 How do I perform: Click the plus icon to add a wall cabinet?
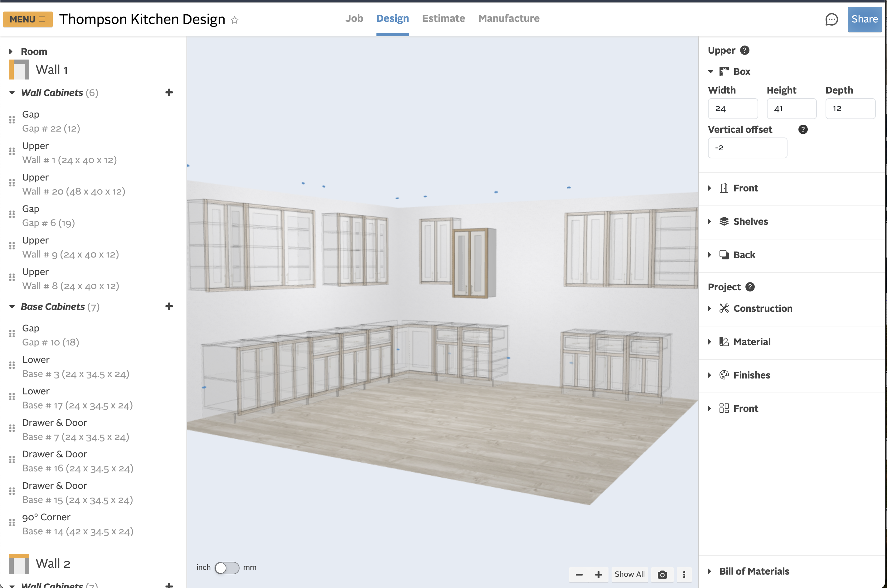169,93
